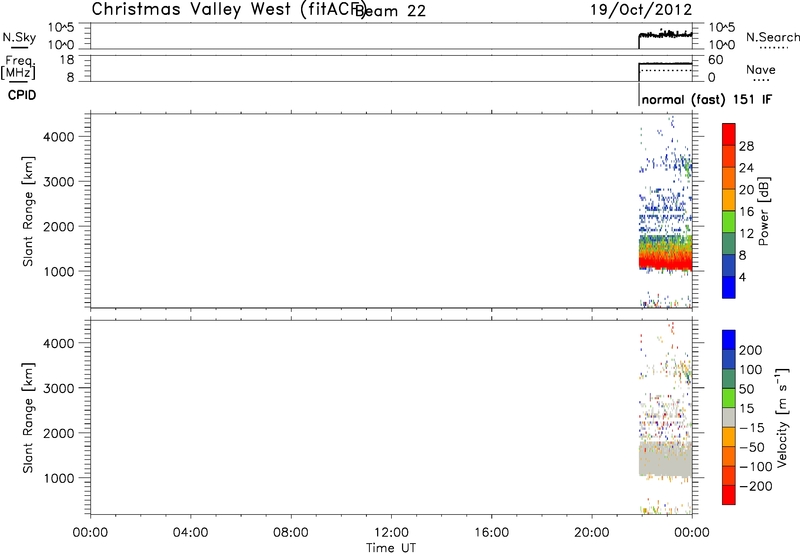Click the -50 velocity colorbar label
The width and height of the screenshot is (800, 554).
click(752, 447)
